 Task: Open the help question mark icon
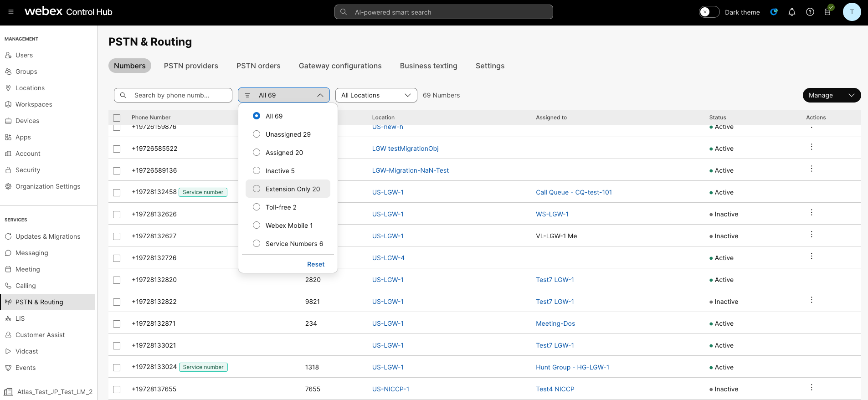click(x=810, y=12)
